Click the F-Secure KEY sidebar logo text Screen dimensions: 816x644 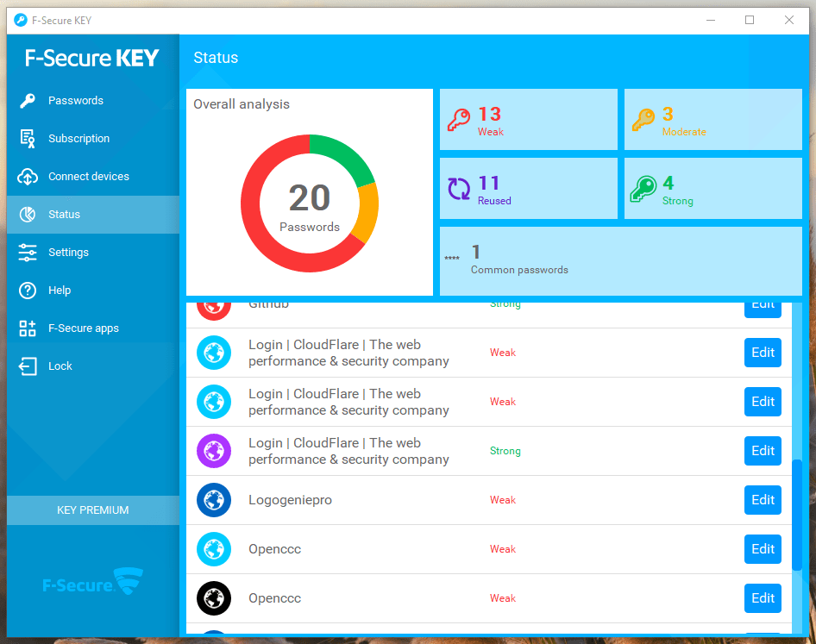click(x=91, y=58)
